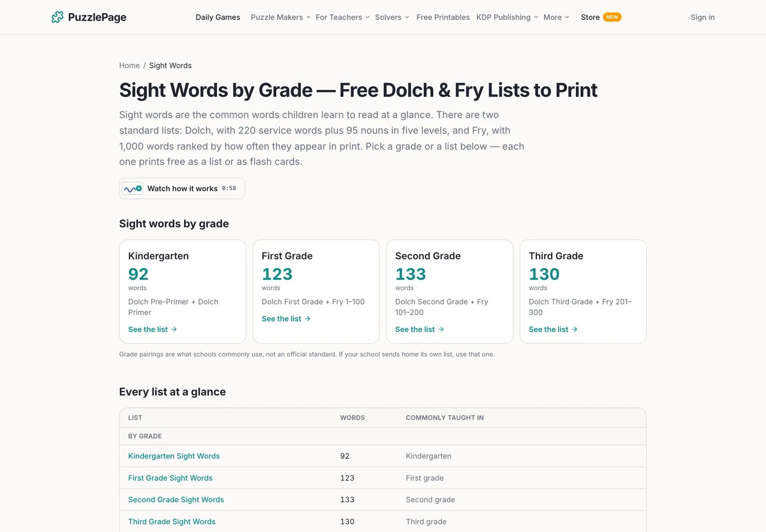Screen dimensions: 766x532
Task: Open Daily Games in the navigation
Action: (x=218, y=17)
